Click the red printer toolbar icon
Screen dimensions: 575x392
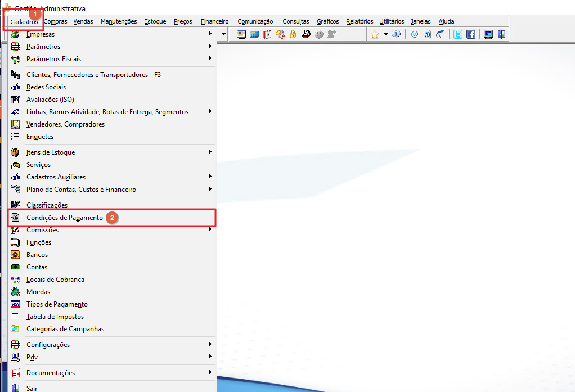(306, 34)
